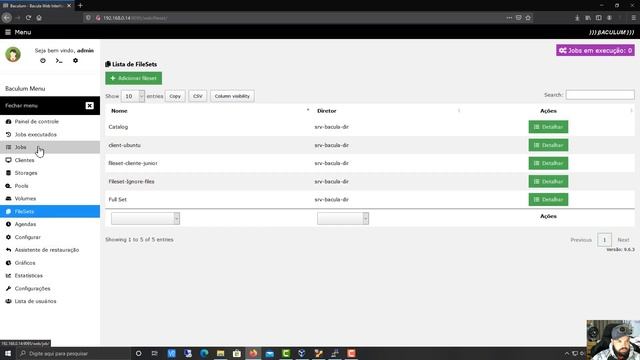The image size is (640, 360).
Task: Open Diretor filter dropdown in footer
Action: [x=343, y=218]
